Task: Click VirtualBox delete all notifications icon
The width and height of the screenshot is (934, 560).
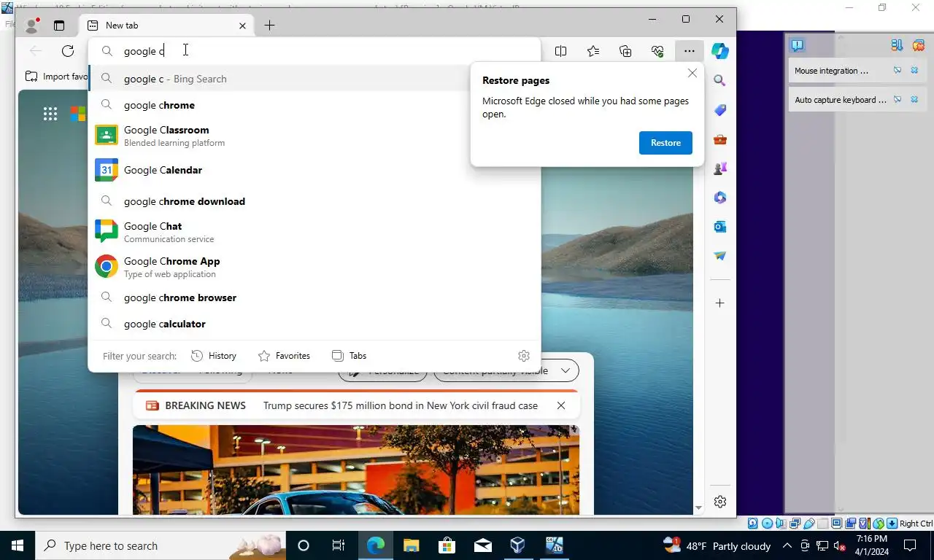Action: [x=918, y=45]
